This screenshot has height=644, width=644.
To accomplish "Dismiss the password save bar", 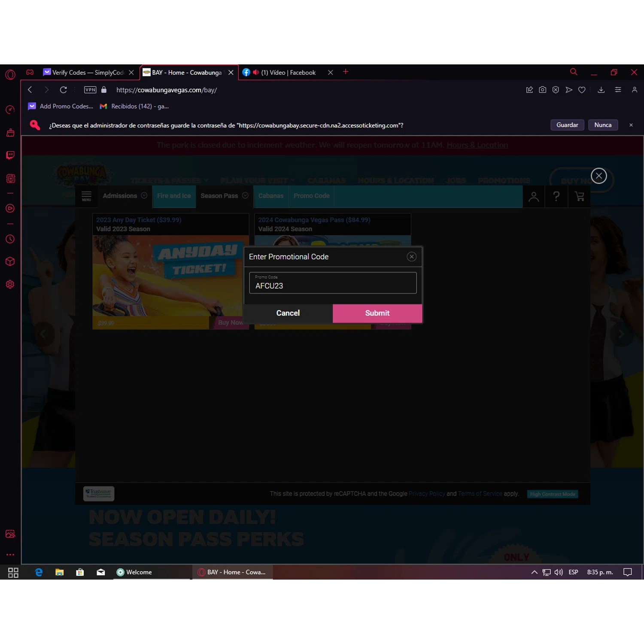I will pyautogui.click(x=631, y=125).
